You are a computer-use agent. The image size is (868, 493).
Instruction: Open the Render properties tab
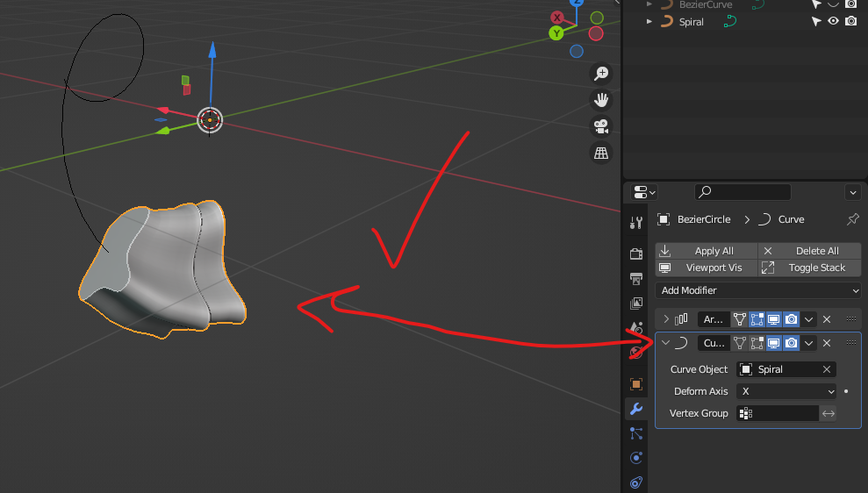[x=636, y=254]
